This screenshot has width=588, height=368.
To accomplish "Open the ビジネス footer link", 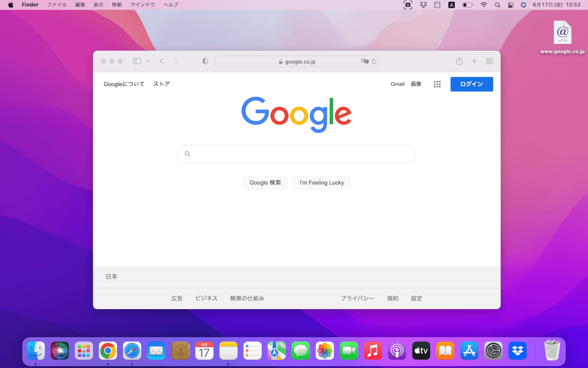I will (x=206, y=299).
